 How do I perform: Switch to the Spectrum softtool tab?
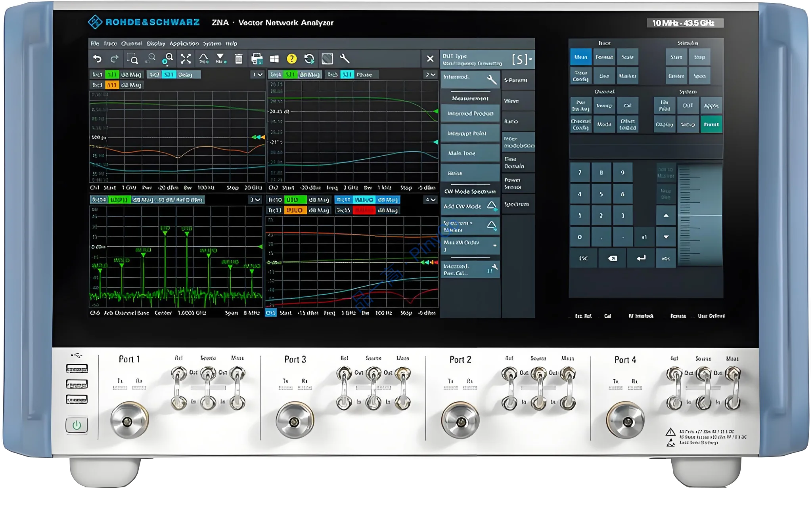click(518, 204)
